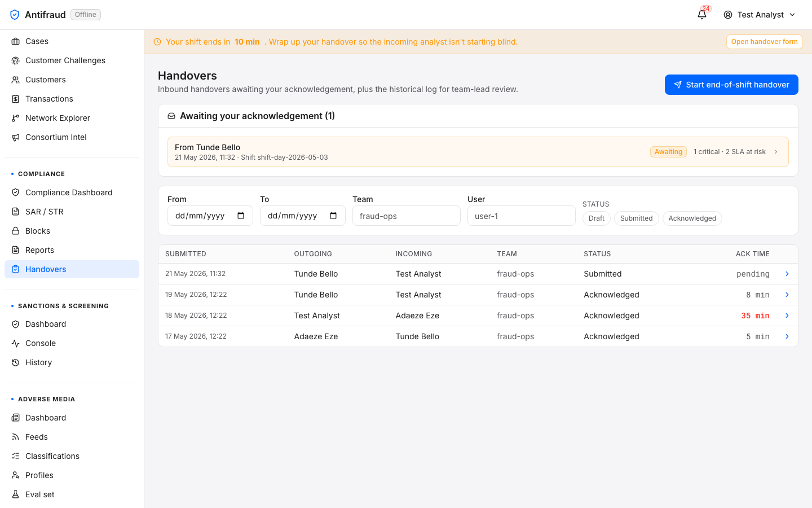The image size is (812, 508).
Task: Click the Customers people icon
Action: (x=16, y=80)
